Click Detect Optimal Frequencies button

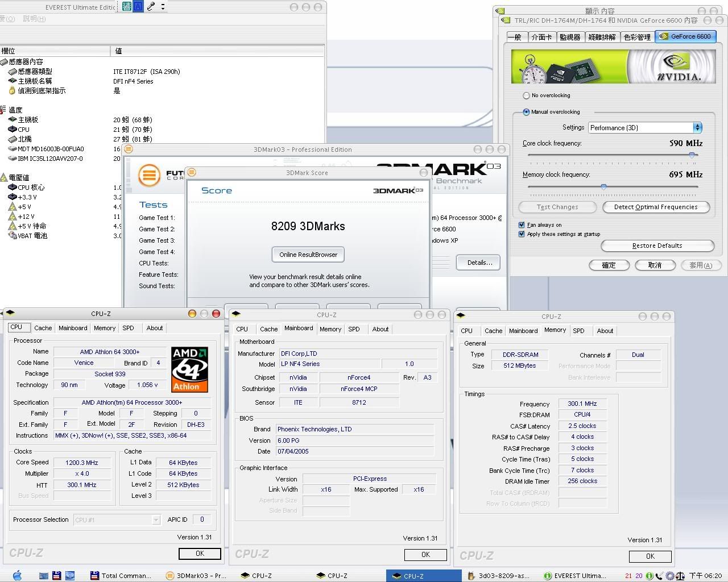656,207
